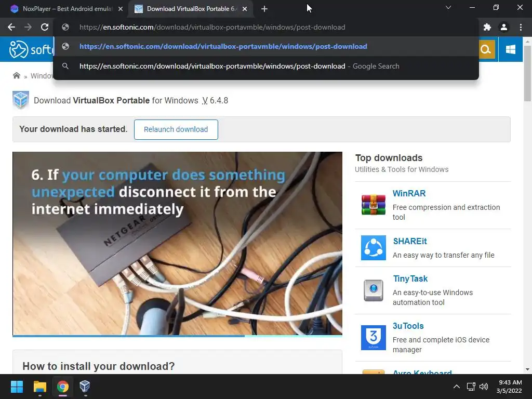This screenshot has height=399, width=532.
Task: Open the Chrome extensions puzzle icon
Action: (x=487, y=27)
